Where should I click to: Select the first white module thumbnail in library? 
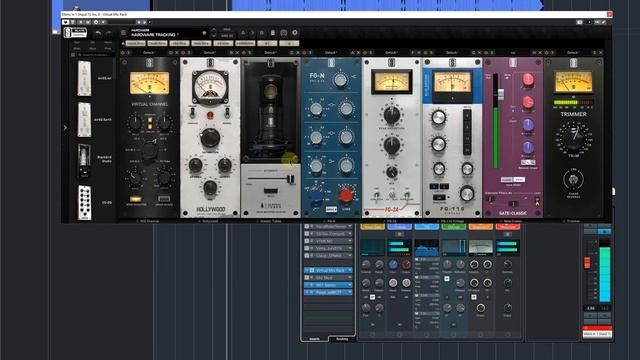84,78
